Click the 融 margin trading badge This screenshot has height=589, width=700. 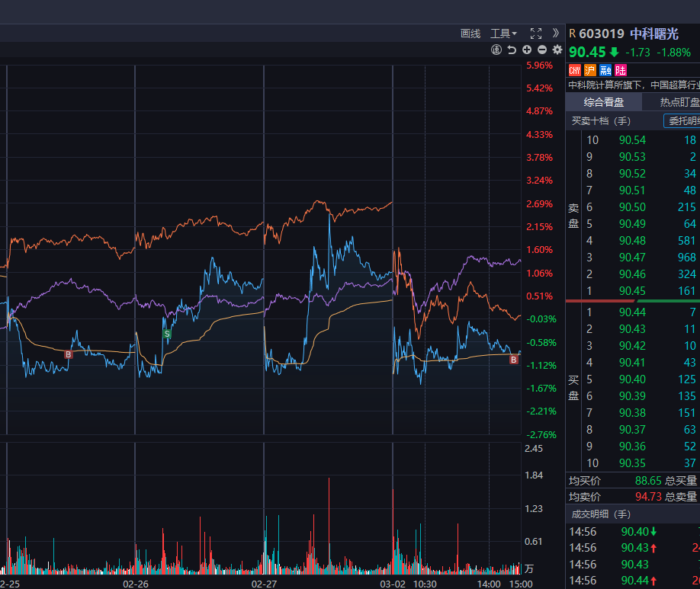[605, 70]
